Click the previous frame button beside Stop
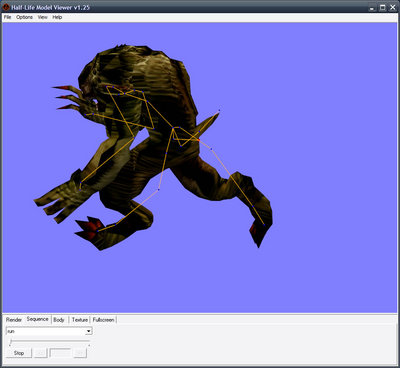The width and height of the screenshot is (400, 368). 40,353
